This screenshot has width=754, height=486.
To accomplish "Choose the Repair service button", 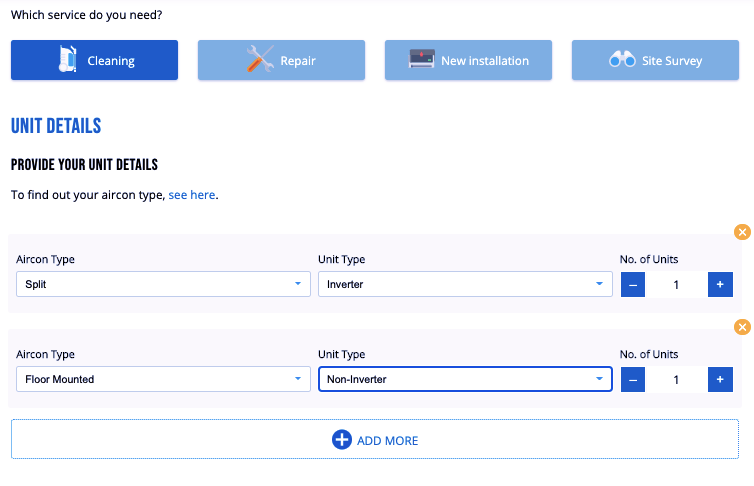I will click(281, 60).
